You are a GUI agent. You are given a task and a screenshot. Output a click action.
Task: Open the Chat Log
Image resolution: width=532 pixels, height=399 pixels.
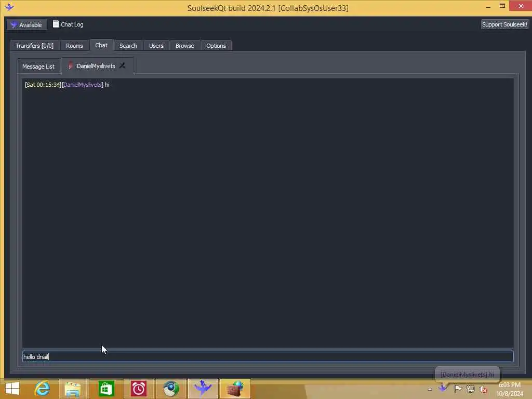coord(68,24)
